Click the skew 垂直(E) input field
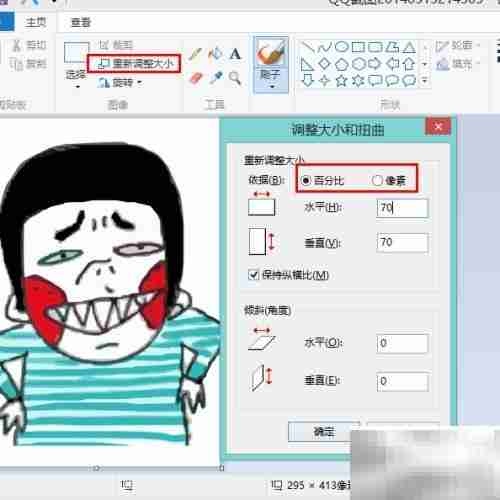Screen dimensions: 500x500 (402, 381)
